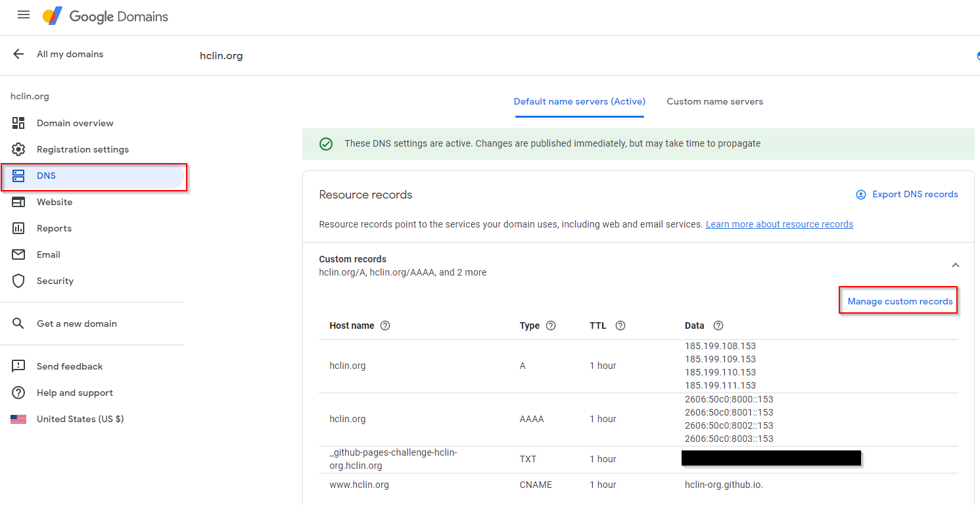This screenshot has height=505, width=980.
Task: Click the Registration settings gear icon
Action: click(x=18, y=149)
